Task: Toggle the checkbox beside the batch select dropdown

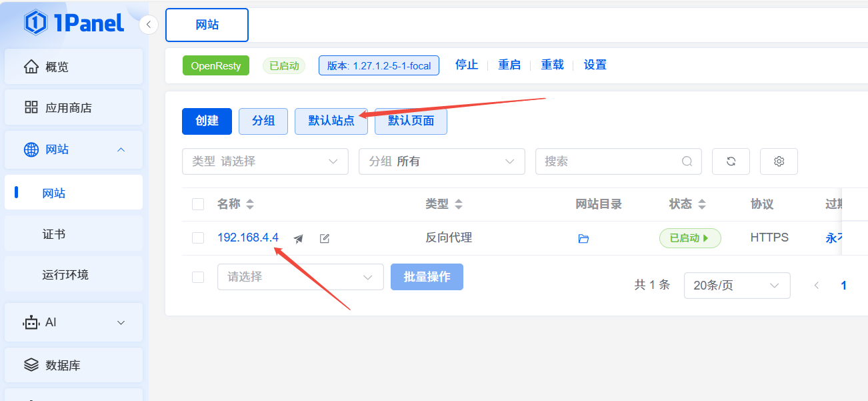Action: click(198, 277)
